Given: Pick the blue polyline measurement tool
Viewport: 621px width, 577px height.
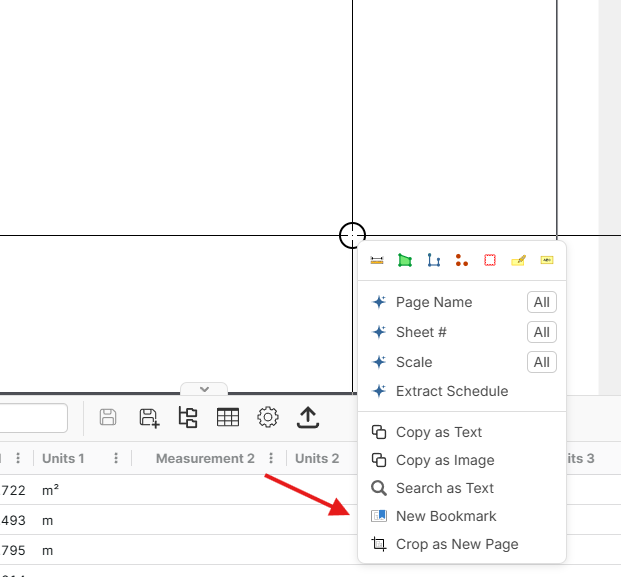Looking at the screenshot, I should pyautogui.click(x=433, y=260).
